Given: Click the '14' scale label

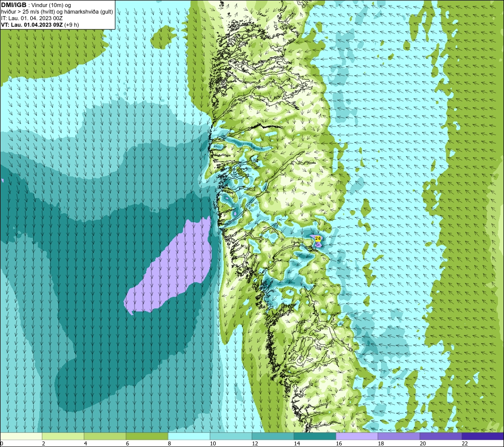Looking at the screenshot, I should (x=297, y=443).
